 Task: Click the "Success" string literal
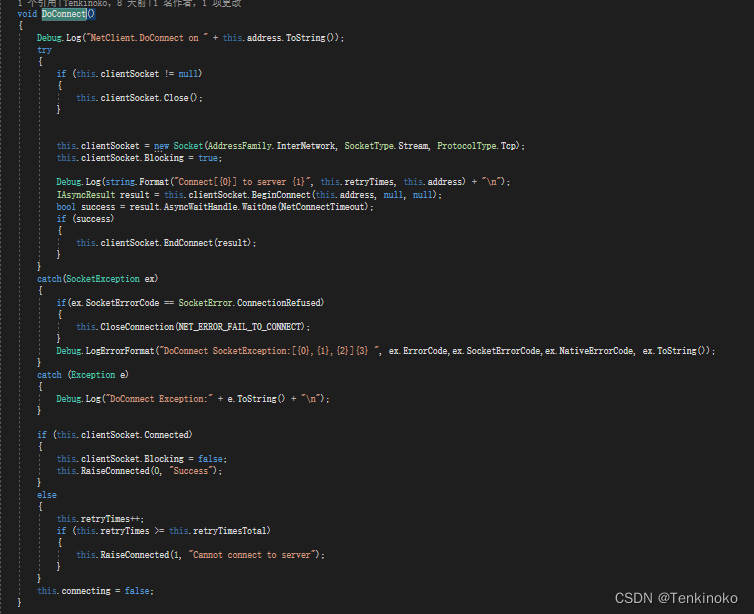point(190,471)
